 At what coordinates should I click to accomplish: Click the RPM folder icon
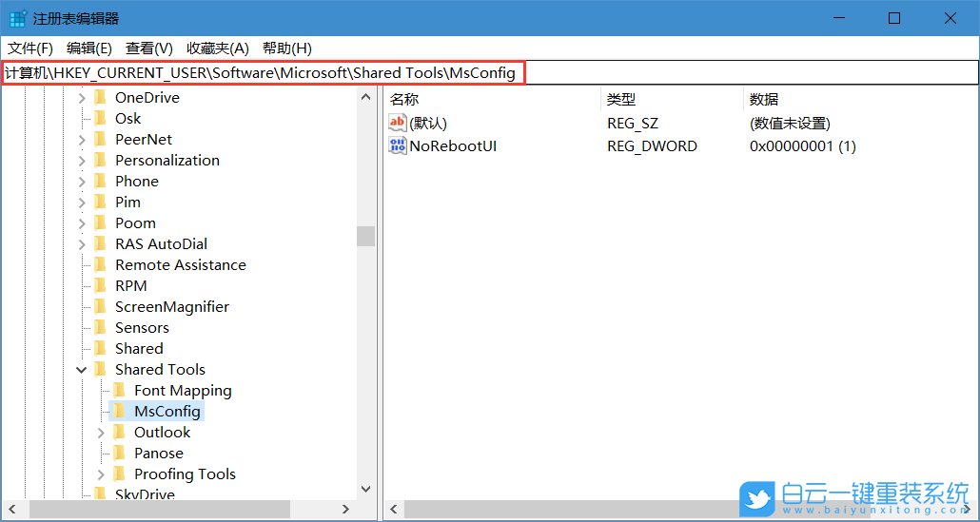[x=100, y=286]
